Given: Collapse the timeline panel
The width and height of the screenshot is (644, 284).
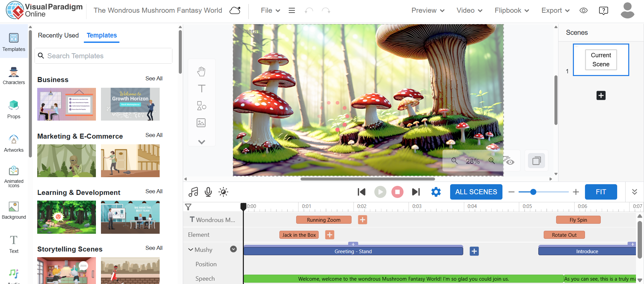Looking at the screenshot, I should coord(634,192).
